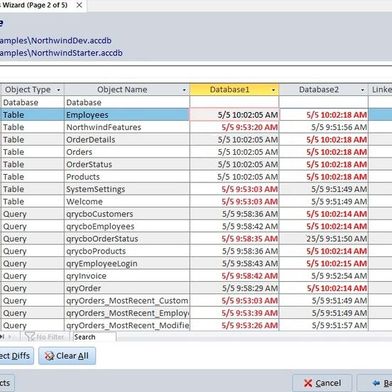
Task: Select the Employees table row name
Action: [x=87, y=115]
